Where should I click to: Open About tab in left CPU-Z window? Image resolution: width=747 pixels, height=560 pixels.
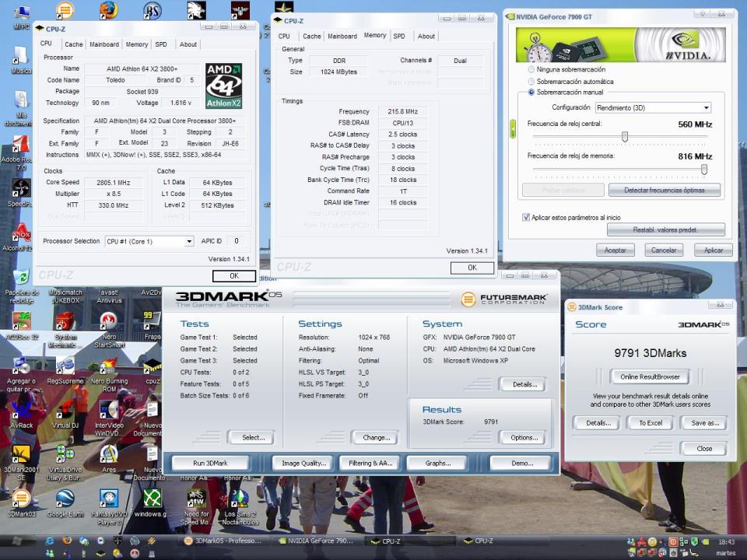coord(188,44)
